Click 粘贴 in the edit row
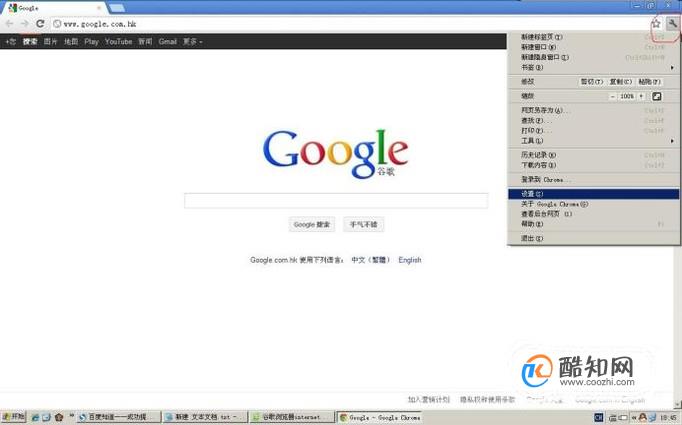Image resolution: width=682 pixels, height=425 pixels. (649, 82)
